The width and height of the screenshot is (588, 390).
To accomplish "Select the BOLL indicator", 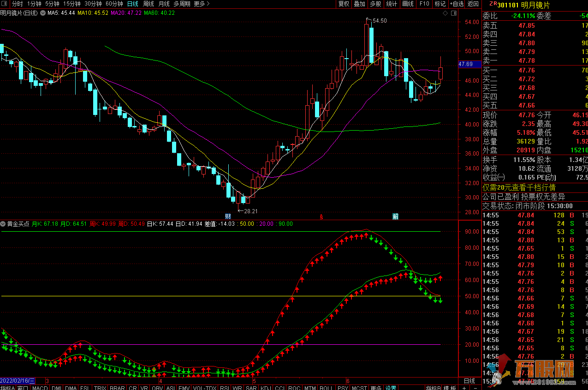I will (x=326, y=388).
